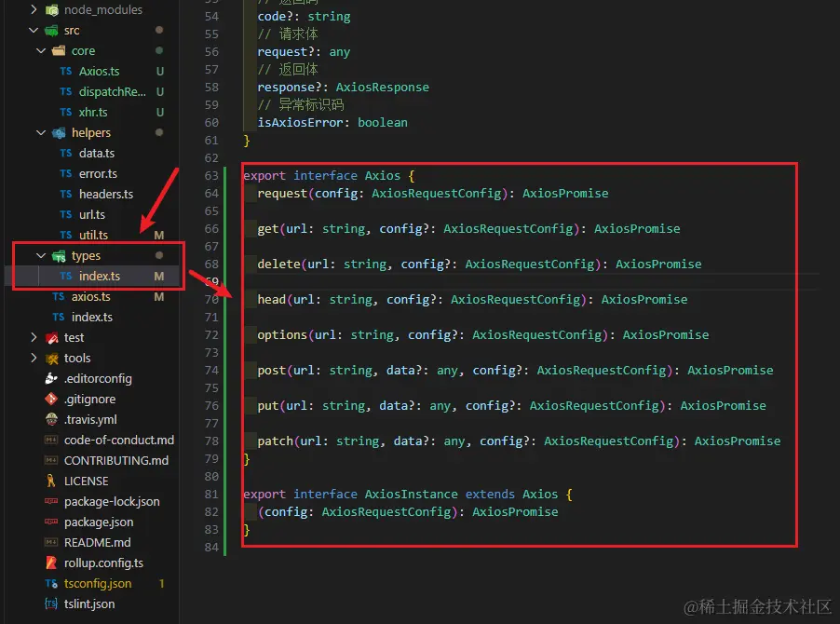The width and height of the screenshot is (840, 624).
Task: Click the tslint.json file icon
Action: [51, 604]
